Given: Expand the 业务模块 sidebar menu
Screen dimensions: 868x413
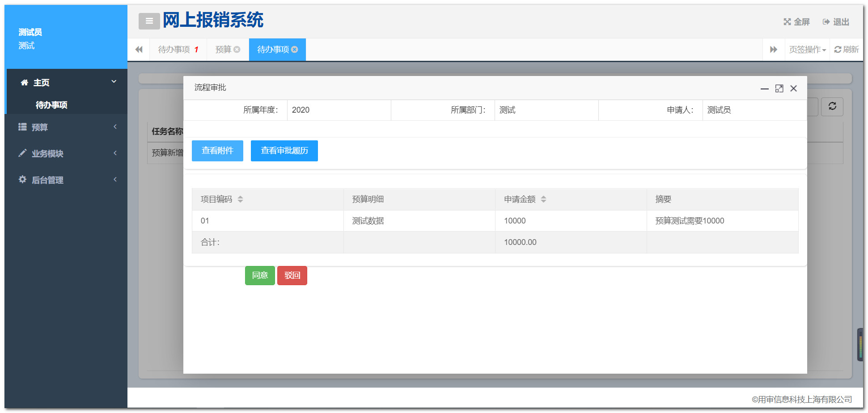Looking at the screenshot, I should point(66,154).
